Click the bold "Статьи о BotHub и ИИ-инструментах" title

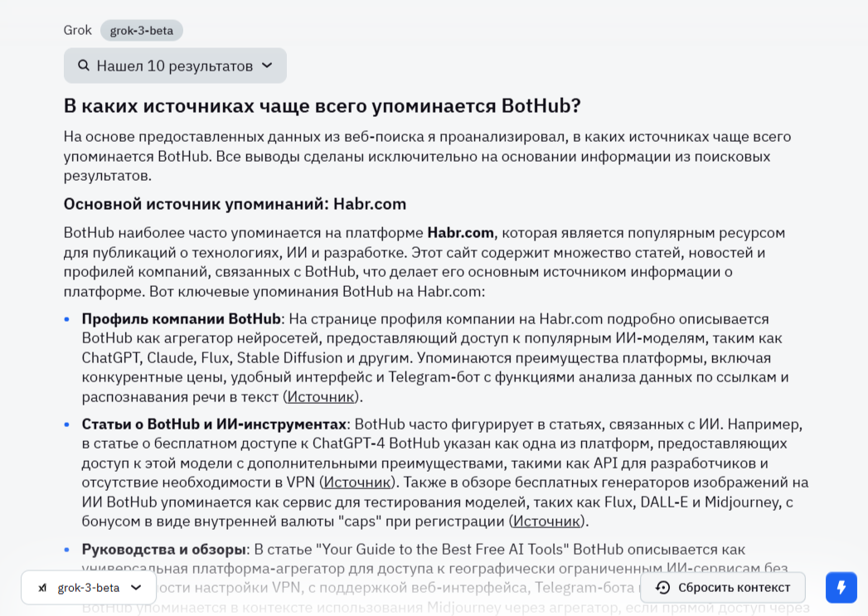(214, 424)
